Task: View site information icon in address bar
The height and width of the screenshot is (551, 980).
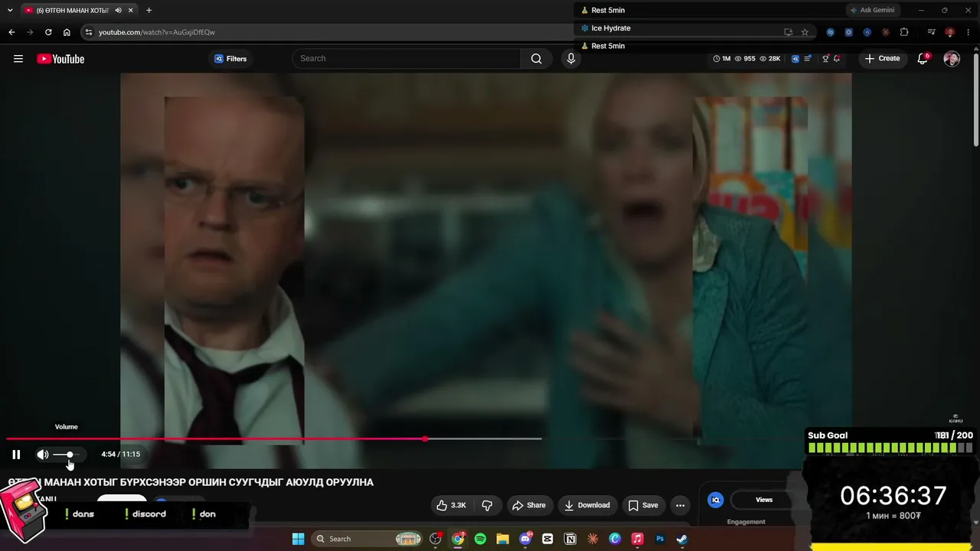Action: [89, 32]
